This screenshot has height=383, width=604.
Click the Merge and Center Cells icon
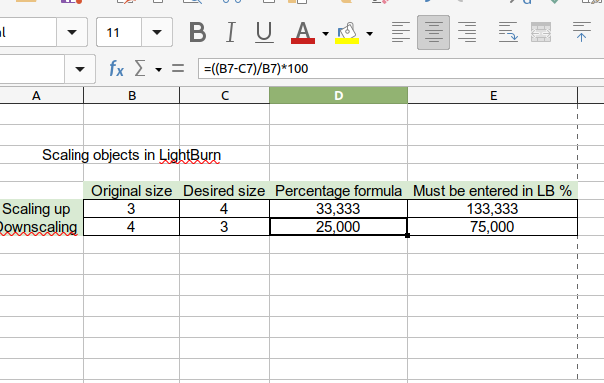pyautogui.click(x=541, y=32)
